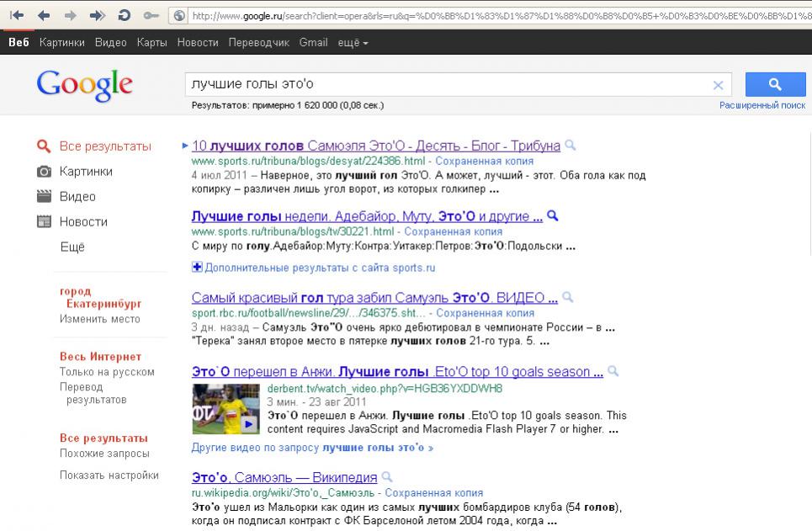Open Видео in top Google bar
The image size is (812, 531).
(111, 42)
